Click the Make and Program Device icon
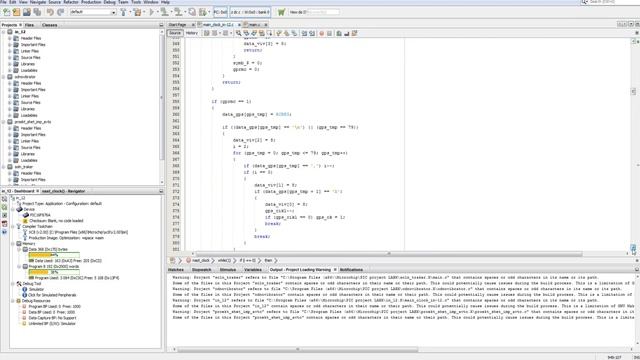The image size is (640, 360). point(164,12)
